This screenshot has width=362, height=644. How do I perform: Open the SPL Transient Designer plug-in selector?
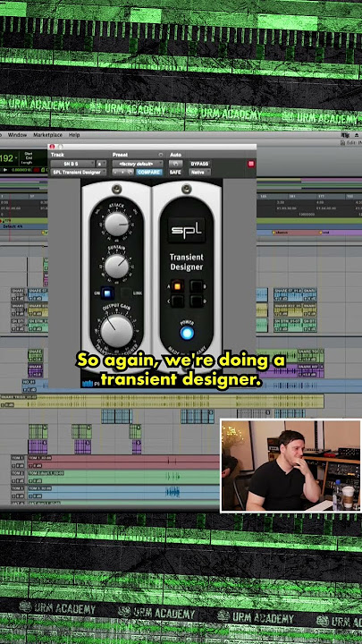79,172
